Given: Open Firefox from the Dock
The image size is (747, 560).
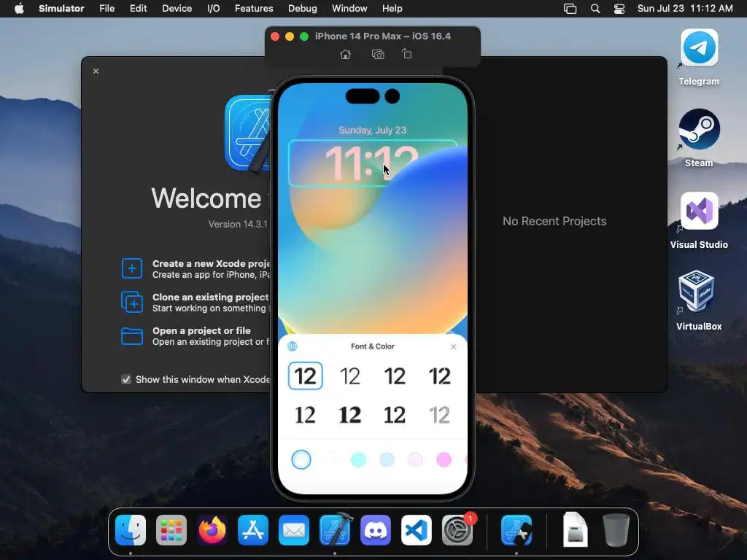Looking at the screenshot, I should pyautogui.click(x=212, y=530).
